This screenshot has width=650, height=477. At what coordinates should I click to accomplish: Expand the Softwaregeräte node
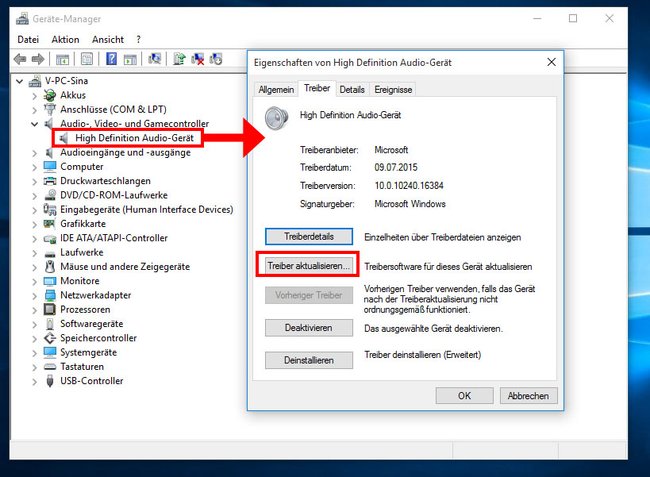(34, 324)
